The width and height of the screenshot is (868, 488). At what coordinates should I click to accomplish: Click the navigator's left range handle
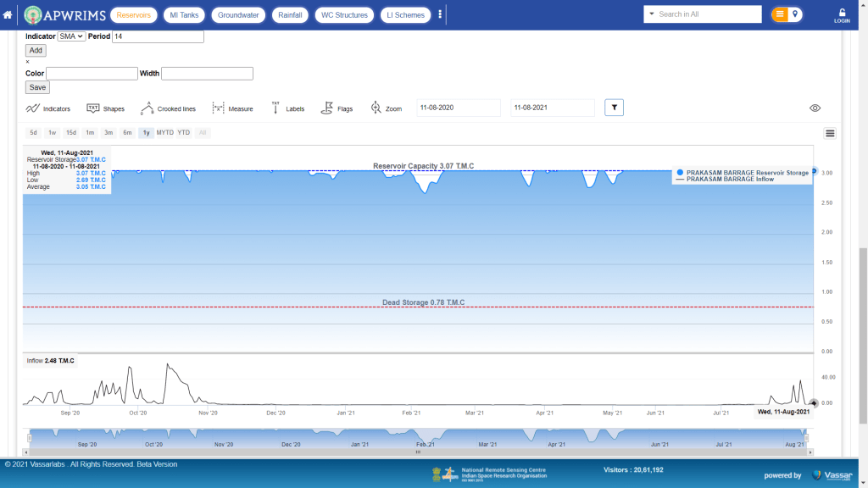[x=29, y=438]
